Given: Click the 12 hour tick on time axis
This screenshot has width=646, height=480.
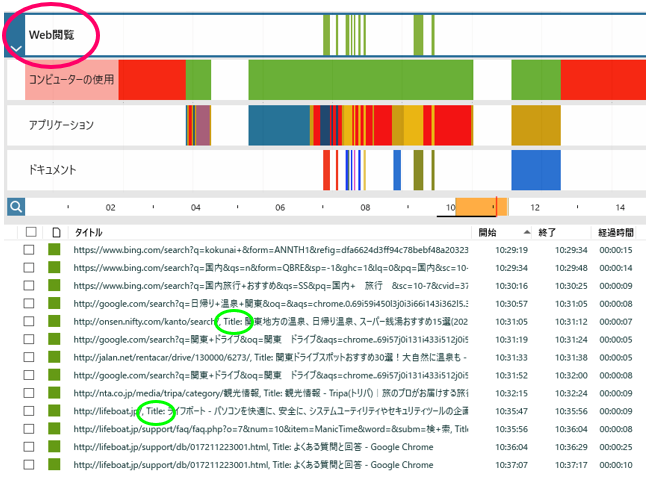Looking at the screenshot, I should tap(535, 207).
